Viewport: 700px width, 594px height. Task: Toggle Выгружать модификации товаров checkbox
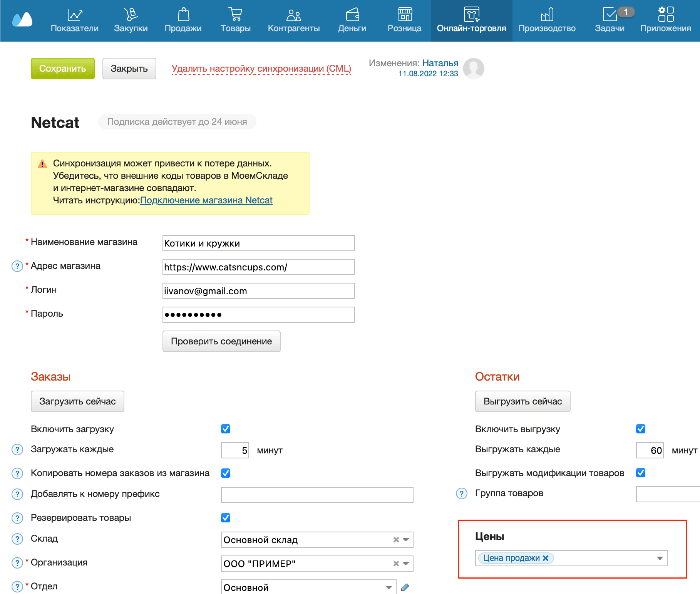(x=641, y=473)
